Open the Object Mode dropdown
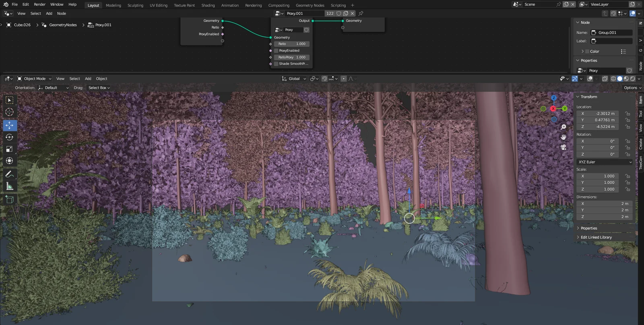Screen dimensions: 644x325 click(35, 79)
